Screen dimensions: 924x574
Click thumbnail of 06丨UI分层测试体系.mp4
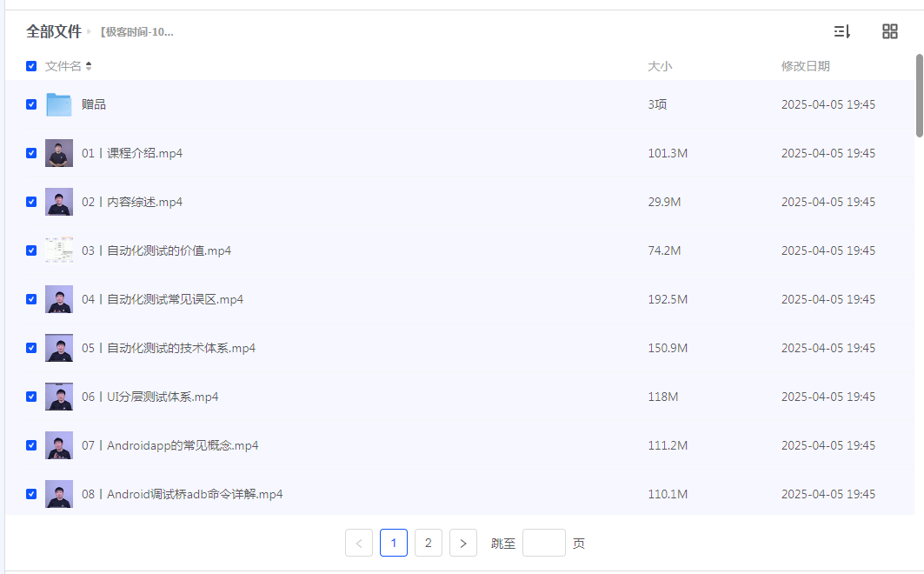(x=59, y=397)
